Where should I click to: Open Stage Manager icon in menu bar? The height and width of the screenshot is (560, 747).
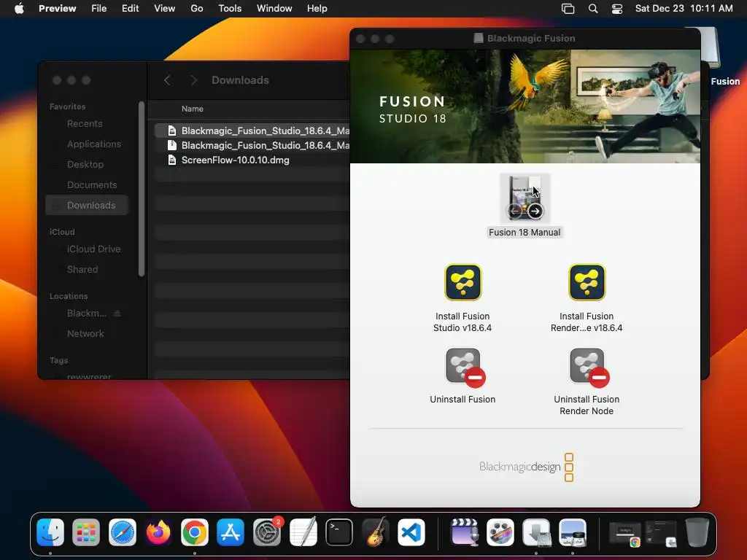click(x=568, y=9)
